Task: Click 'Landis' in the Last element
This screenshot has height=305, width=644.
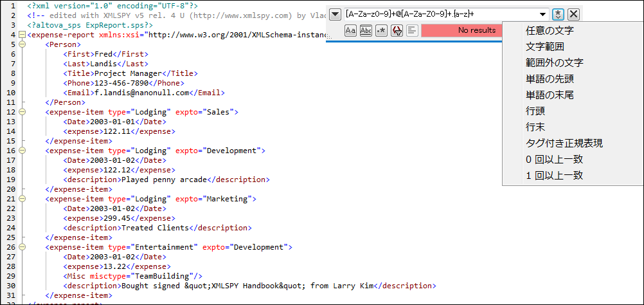Action: tap(103, 64)
